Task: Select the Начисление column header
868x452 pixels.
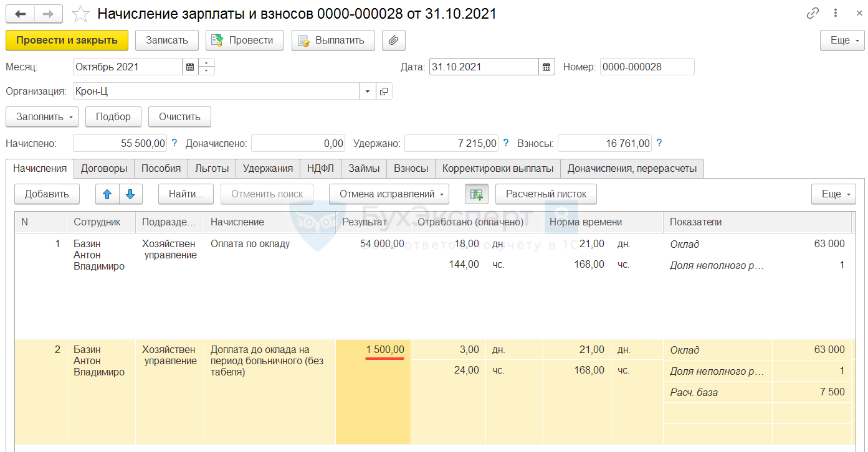Action: [270, 222]
